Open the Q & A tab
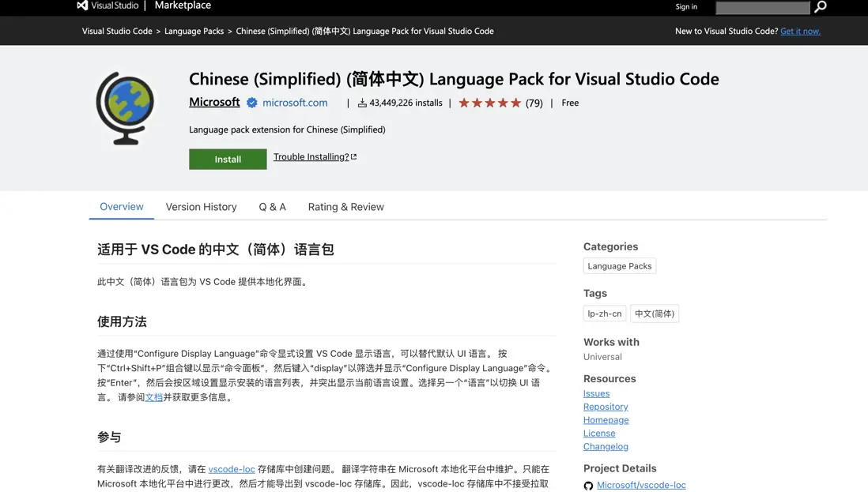 273,207
